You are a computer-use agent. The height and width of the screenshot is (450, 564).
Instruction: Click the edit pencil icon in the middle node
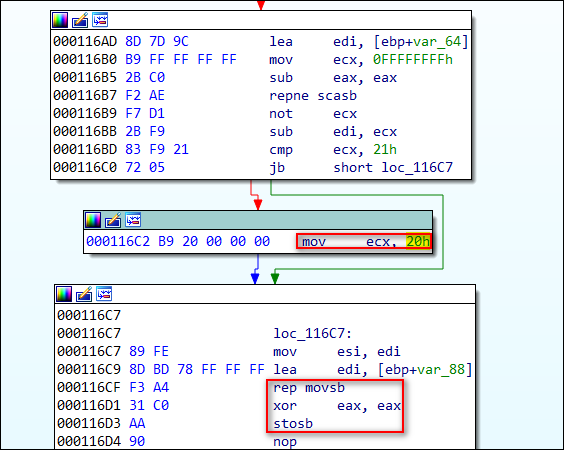(x=113, y=220)
